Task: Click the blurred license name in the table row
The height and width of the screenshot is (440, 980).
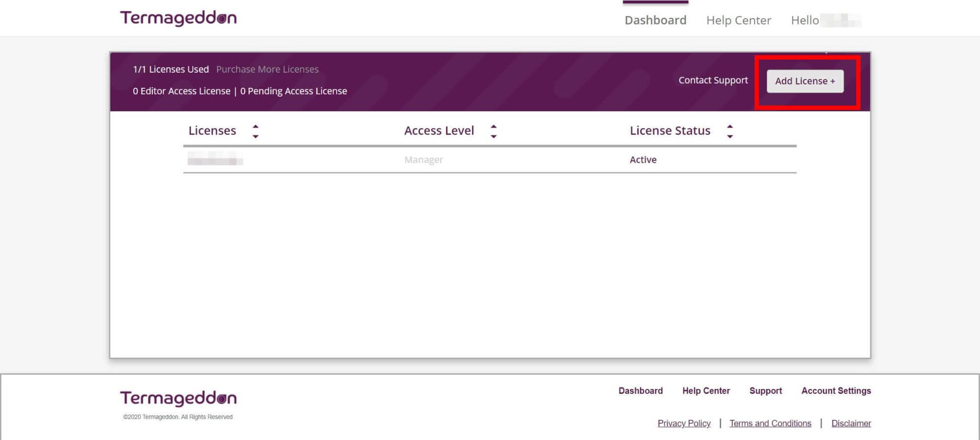Action: click(x=215, y=158)
